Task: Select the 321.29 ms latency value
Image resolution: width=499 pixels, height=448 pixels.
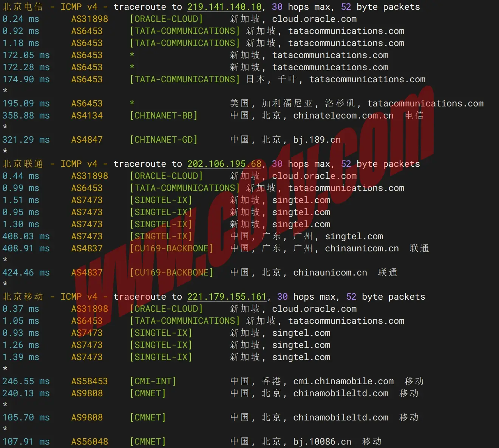Action: click(26, 140)
